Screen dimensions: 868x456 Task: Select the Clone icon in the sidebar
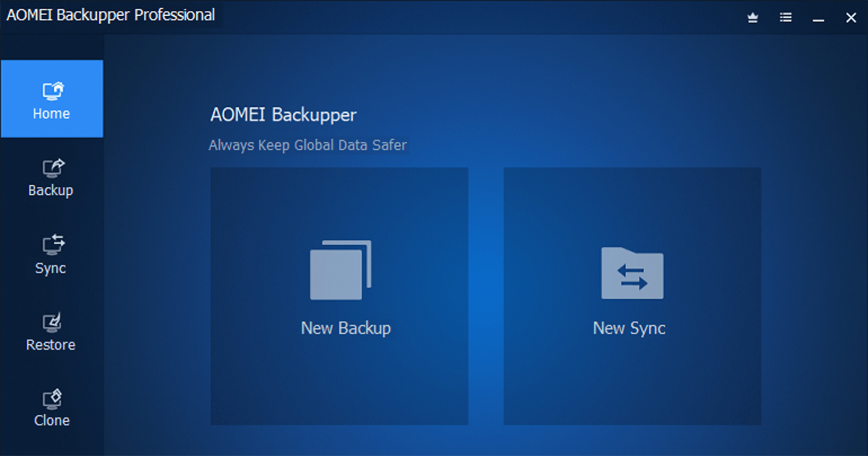[x=51, y=398]
